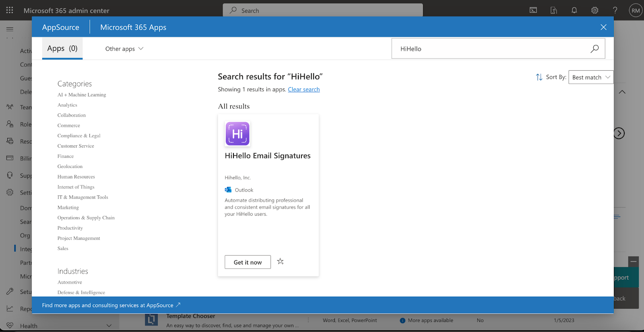
Task: Open the help question mark icon
Action: (615, 10)
